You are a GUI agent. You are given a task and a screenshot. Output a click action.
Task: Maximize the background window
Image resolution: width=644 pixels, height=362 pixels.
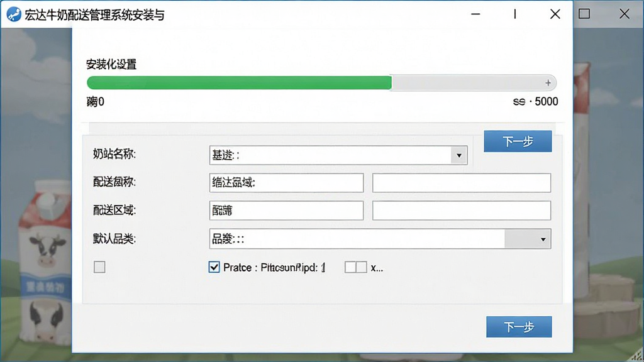pyautogui.click(x=584, y=14)
